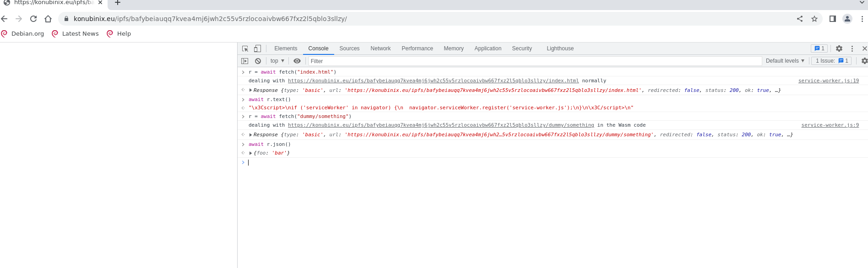Switch to the Network tab
The image size is (868, 268).
[x=380, y=48]
